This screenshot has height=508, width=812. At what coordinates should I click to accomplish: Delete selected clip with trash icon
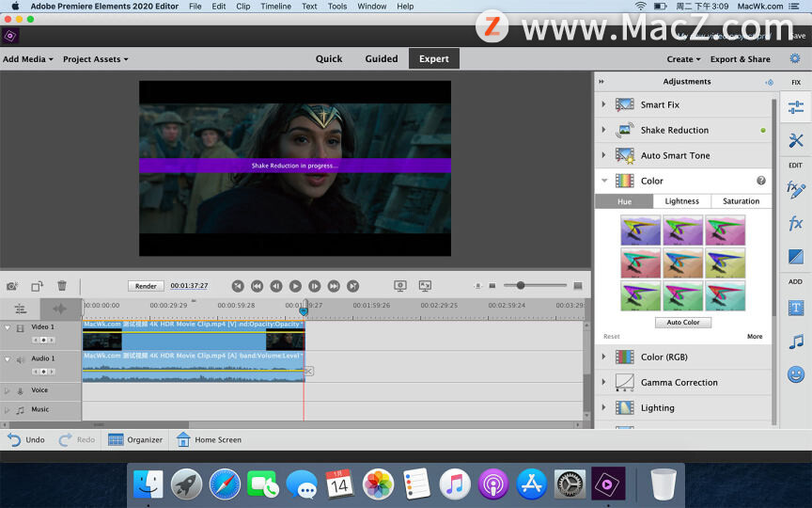coord(62,286)
